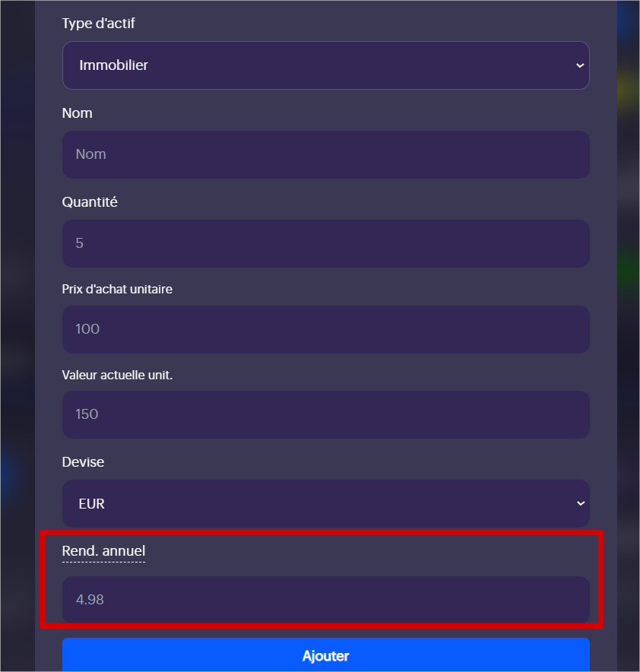This screenshot has width=640, height=672.
Task: Click the EUR currency value text
Action: [92, 503]
